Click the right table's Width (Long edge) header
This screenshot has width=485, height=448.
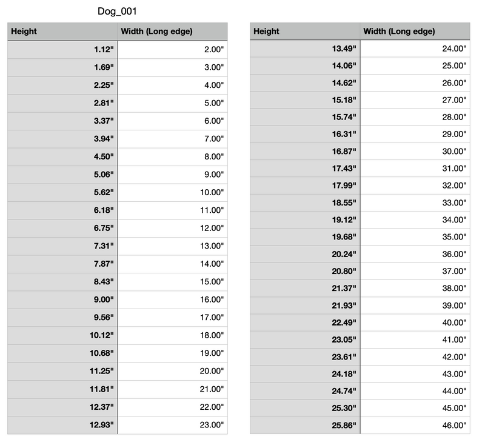(x=415, y=31)
